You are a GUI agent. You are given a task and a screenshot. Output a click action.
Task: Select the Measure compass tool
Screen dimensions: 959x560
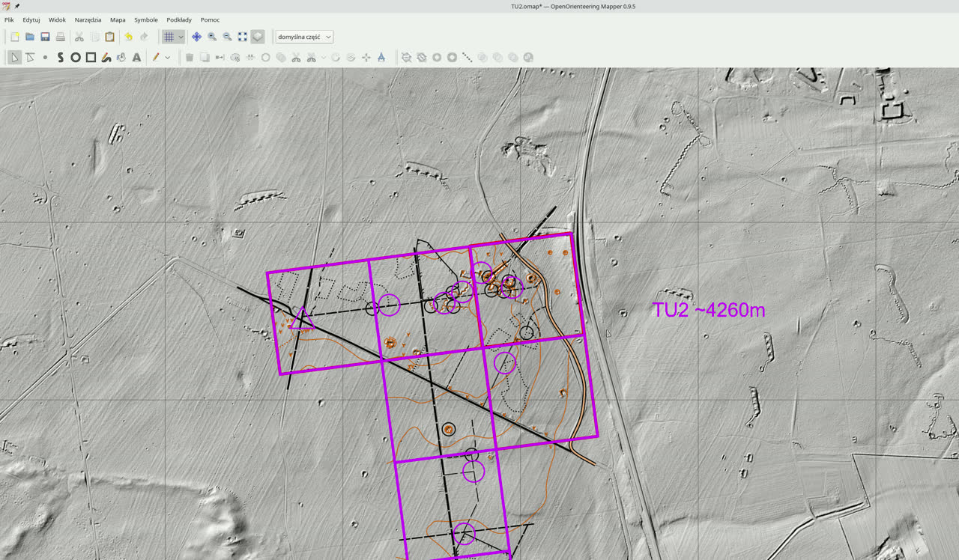[x=381, y=57]
